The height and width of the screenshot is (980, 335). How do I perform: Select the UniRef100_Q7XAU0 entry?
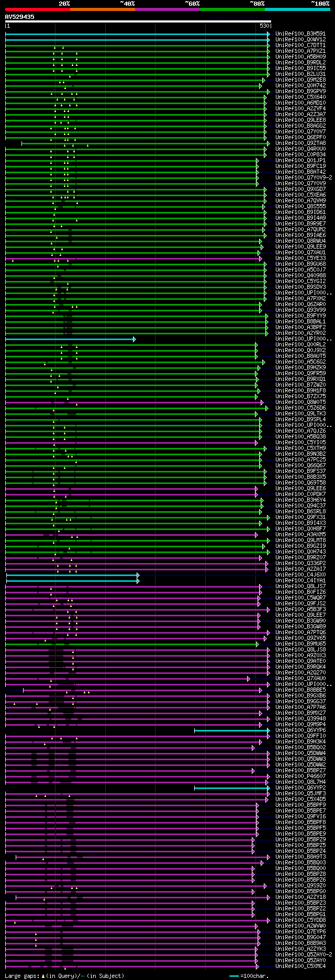click(300, 679)
